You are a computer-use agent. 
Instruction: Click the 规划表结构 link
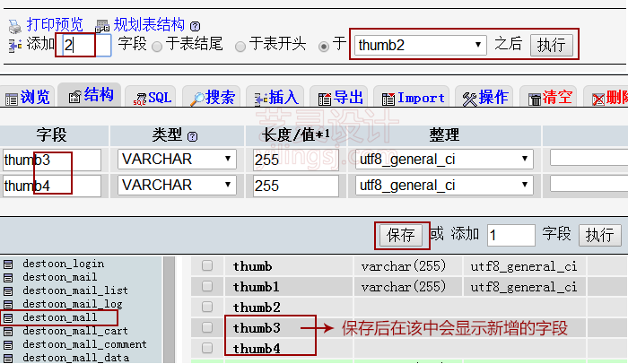click(149, 25)
